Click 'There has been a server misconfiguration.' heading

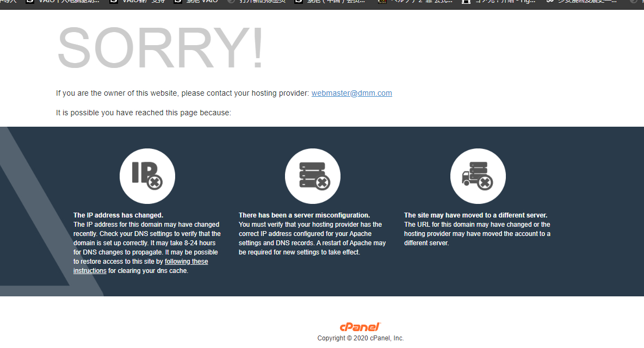tap(305, 215)
